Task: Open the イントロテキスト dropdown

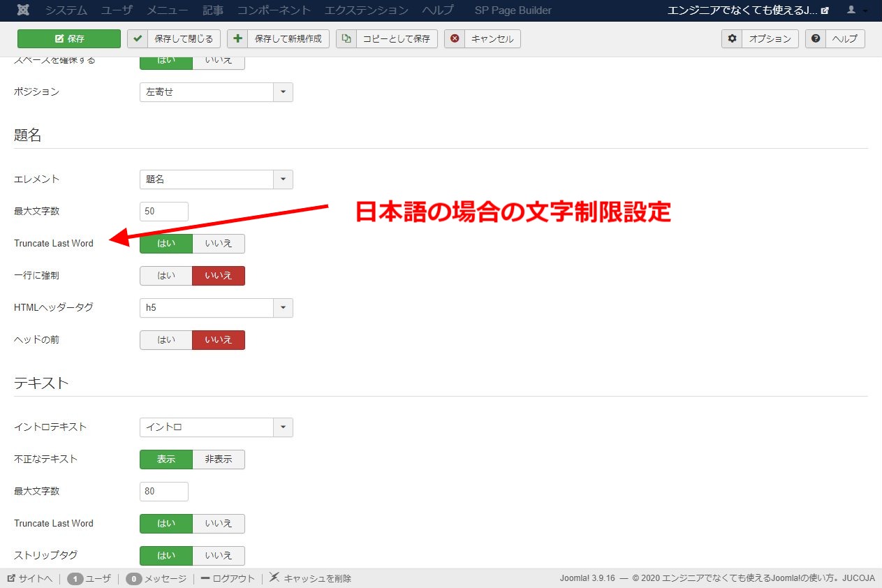Action: pos(282,427)
